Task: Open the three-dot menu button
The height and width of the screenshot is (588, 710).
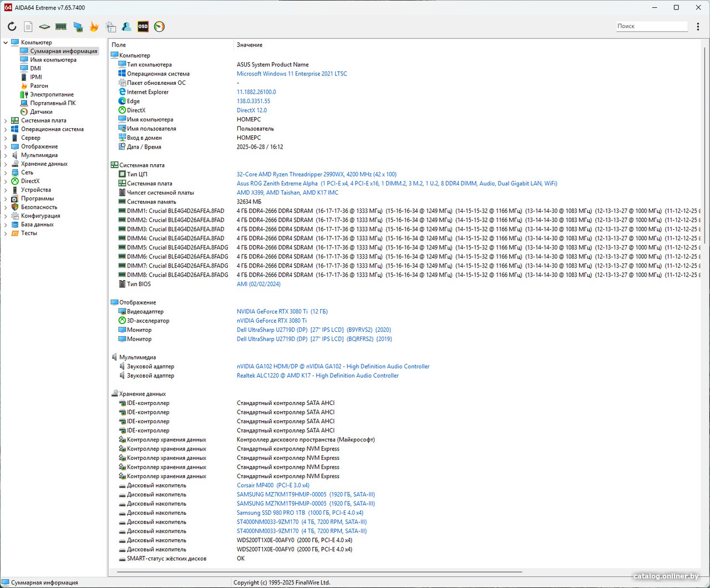Action: pyautogui.click(x=698, y=27)
